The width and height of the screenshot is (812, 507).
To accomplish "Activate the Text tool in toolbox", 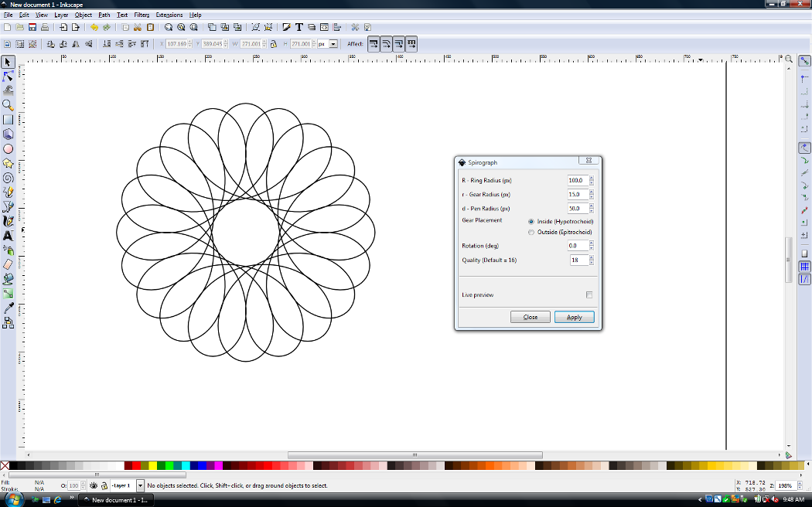I will [8, 235].
